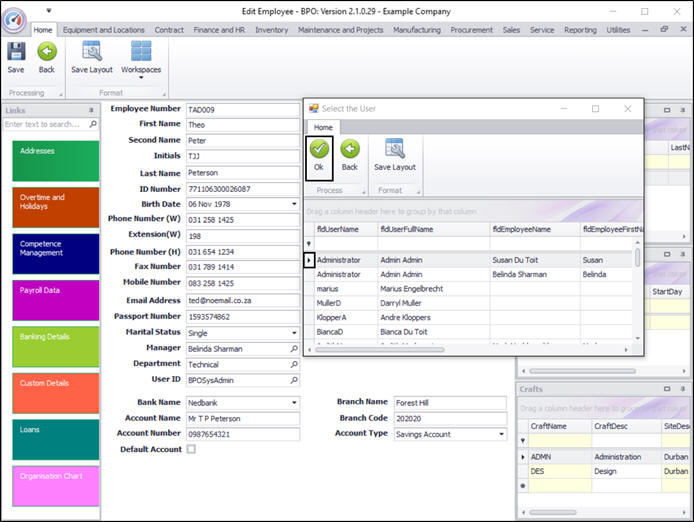Click search icon in Manager field
This screenshot has width=694, height=522.
coord(293,349)
